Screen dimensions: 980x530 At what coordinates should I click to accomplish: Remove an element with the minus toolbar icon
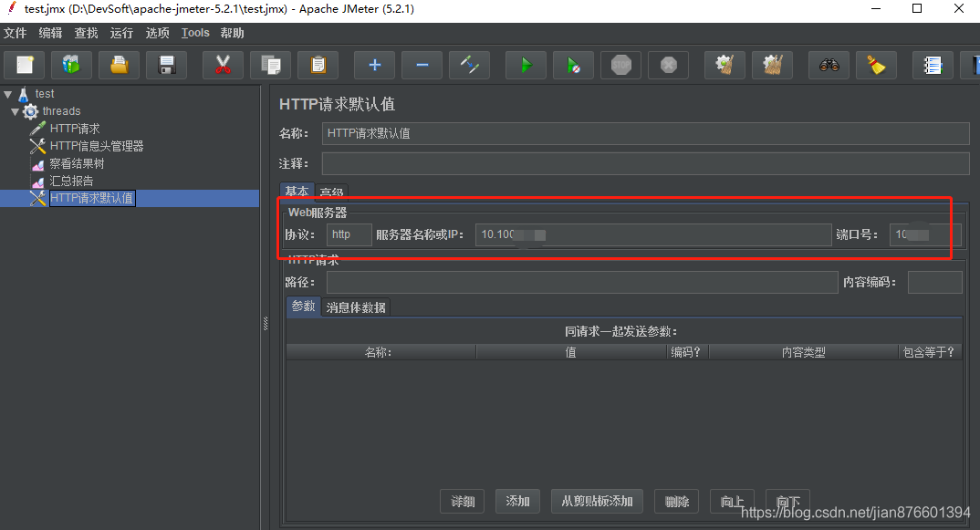(x=422, y=64)
